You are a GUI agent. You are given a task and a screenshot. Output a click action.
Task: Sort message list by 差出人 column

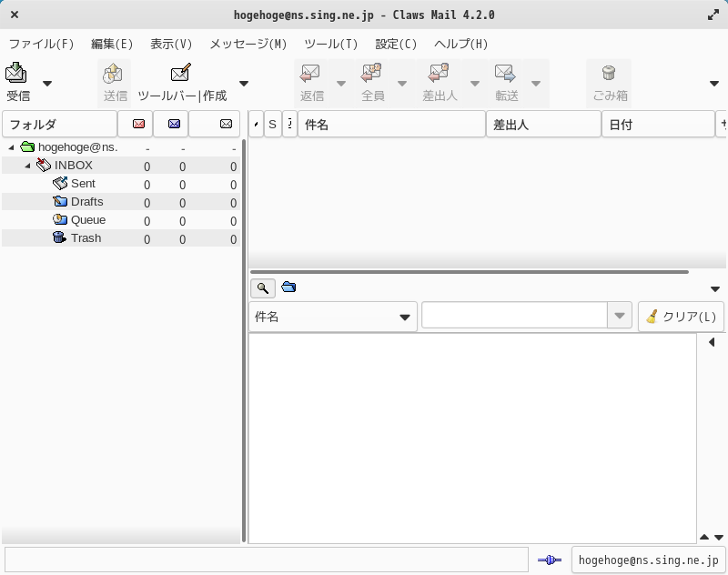pyautogui.click(x=543, y=124)
